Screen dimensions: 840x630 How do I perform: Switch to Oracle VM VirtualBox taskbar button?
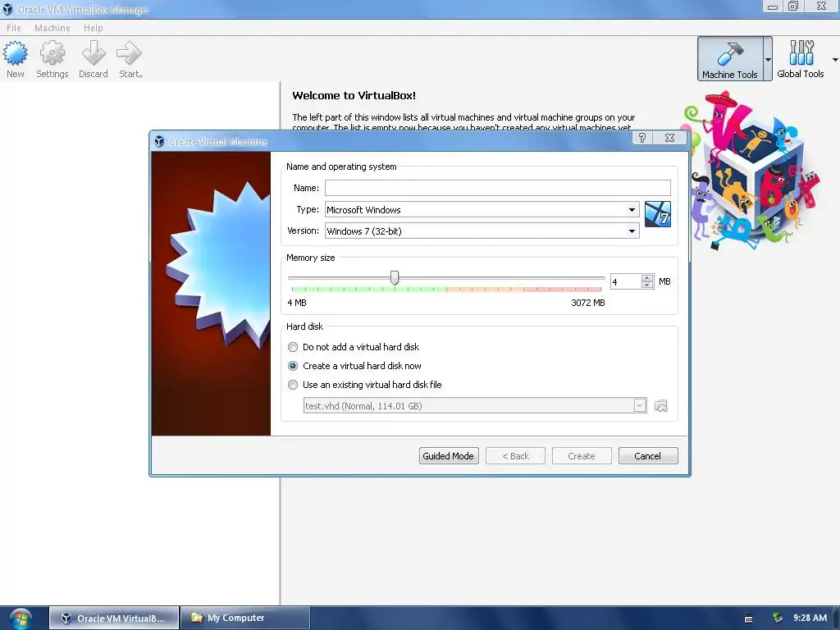click(x=114, y=619)
